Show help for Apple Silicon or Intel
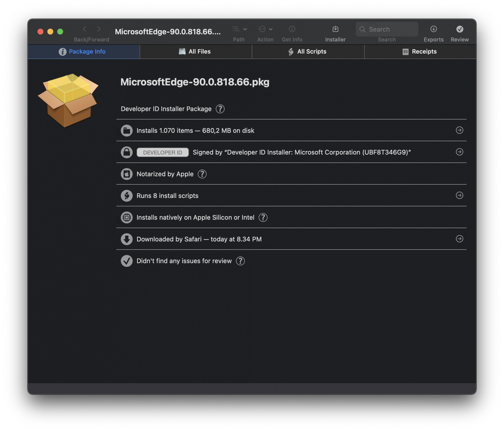Viewport: 504px width, 431px height. point(263,217)
